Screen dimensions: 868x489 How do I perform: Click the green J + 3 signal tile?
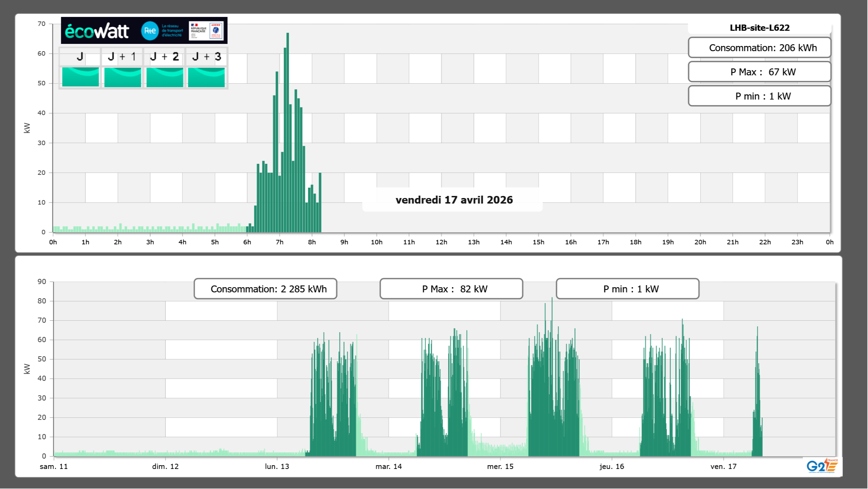tap(206, 77)
